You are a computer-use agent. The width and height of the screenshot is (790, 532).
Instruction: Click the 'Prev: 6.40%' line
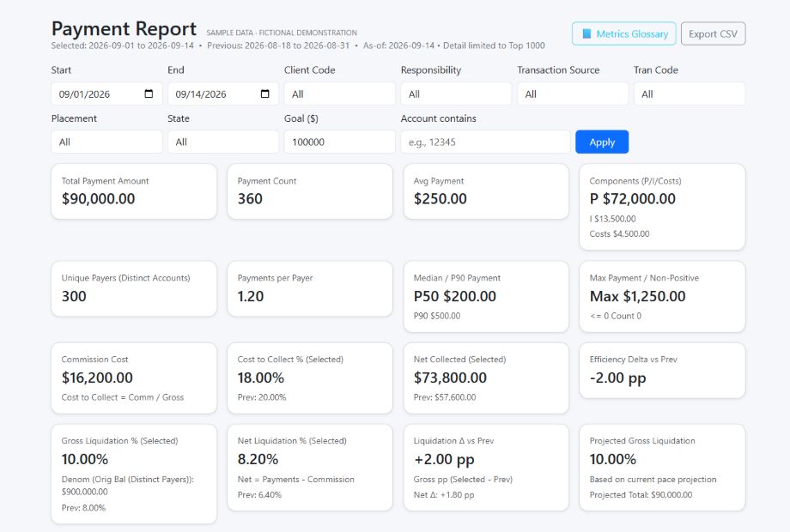tap(259, 495)
